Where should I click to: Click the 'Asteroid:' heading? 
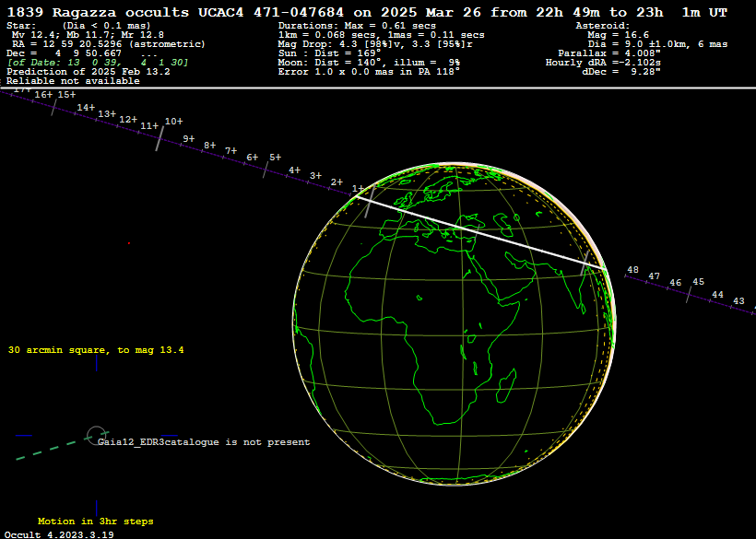coord(603,26)
